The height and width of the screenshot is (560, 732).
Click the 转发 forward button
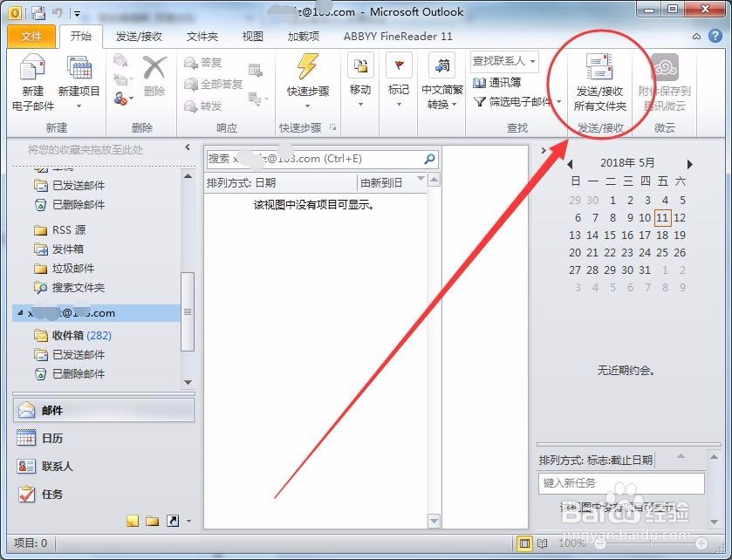pos(203,106)
